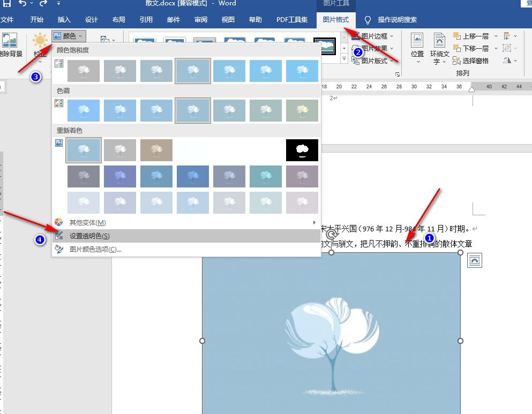Open the Insert (插入) tab

(x=64, y=20)
